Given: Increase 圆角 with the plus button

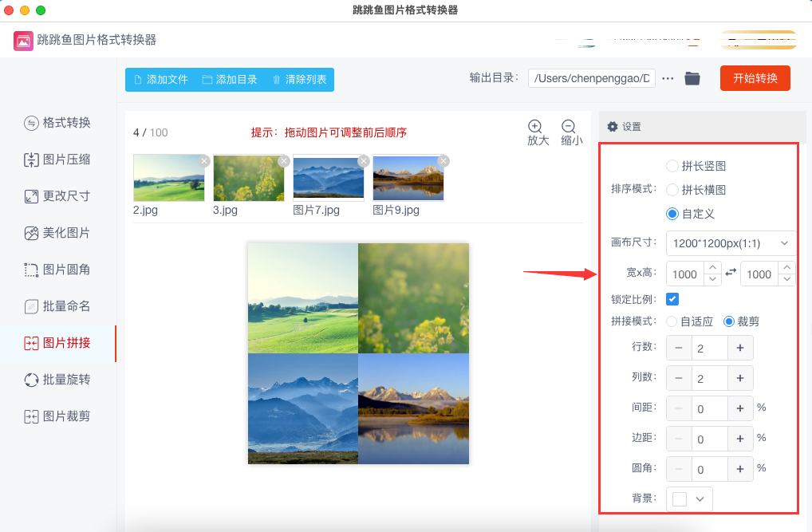Looking at the screenshot, I should (740, 469).
